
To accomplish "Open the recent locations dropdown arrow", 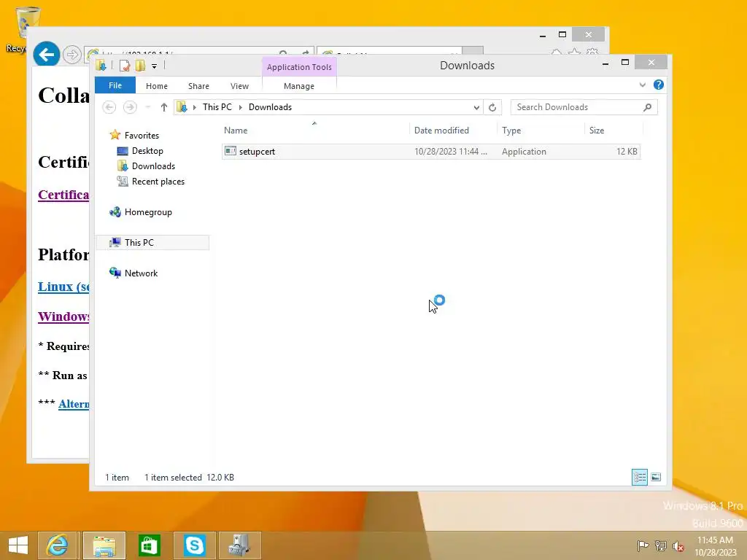I will [x=148, y=107].
